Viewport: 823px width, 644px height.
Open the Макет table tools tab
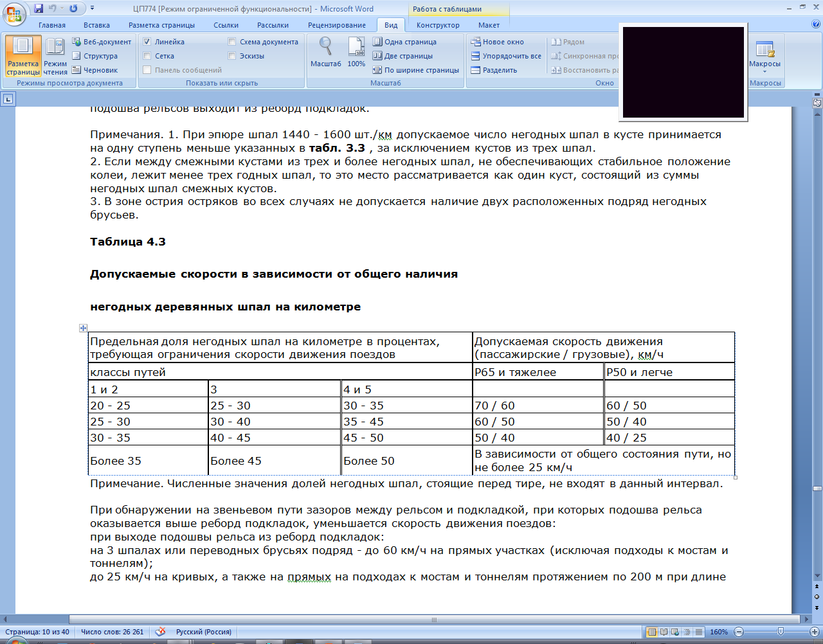click(489, 25)
